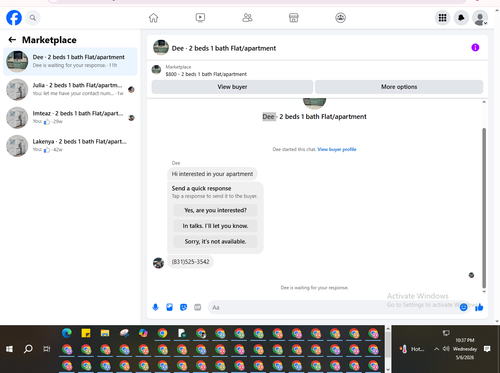Click the "Hi interested in your apartment" message
The width and height of the screenshot is (500, 373).
pyautogui.click(x=212, y=174)
